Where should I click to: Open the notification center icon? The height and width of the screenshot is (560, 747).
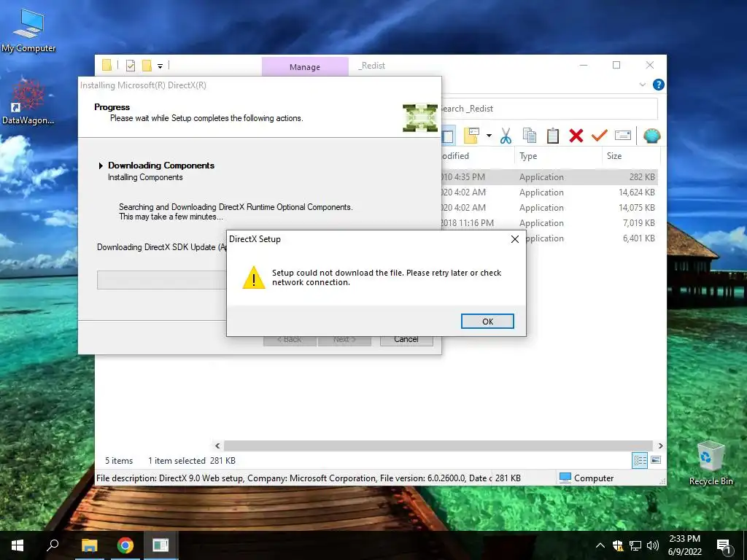[724, 546]
